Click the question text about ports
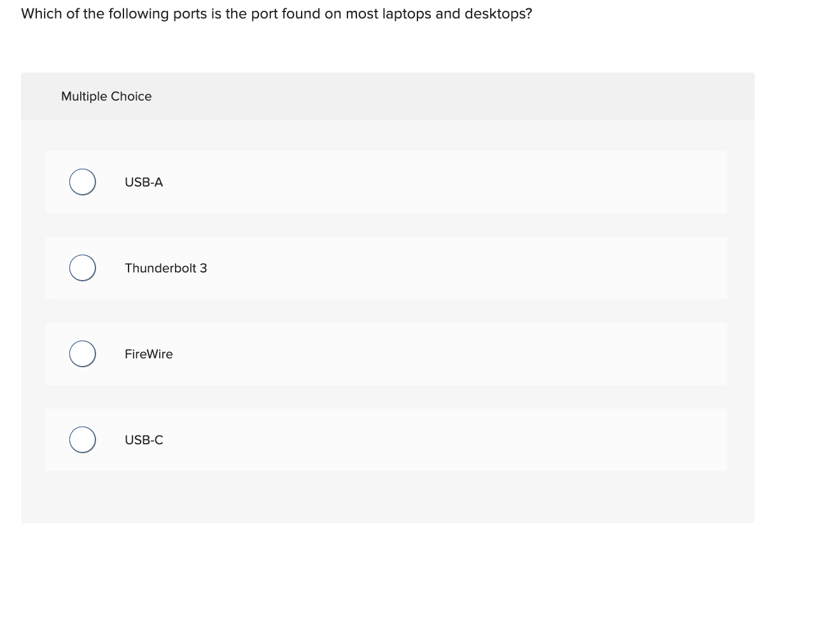 pyautogui.click(x=276, y=13)
